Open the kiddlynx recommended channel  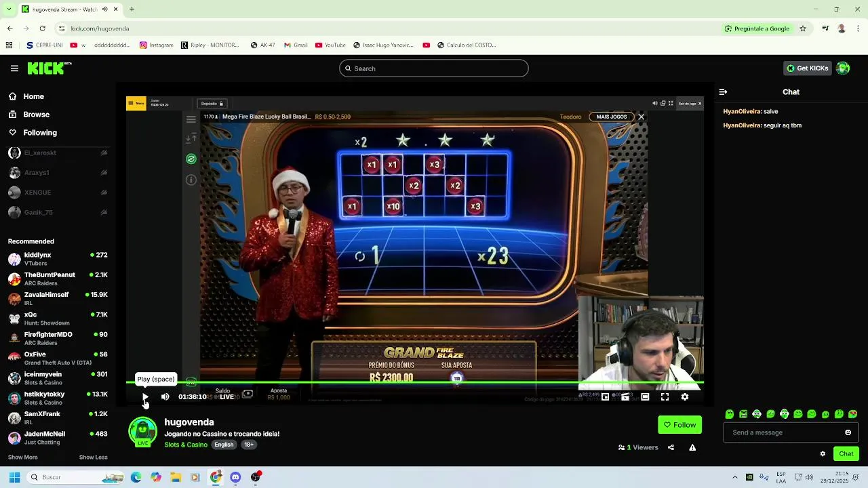click(x=58, y=259)
